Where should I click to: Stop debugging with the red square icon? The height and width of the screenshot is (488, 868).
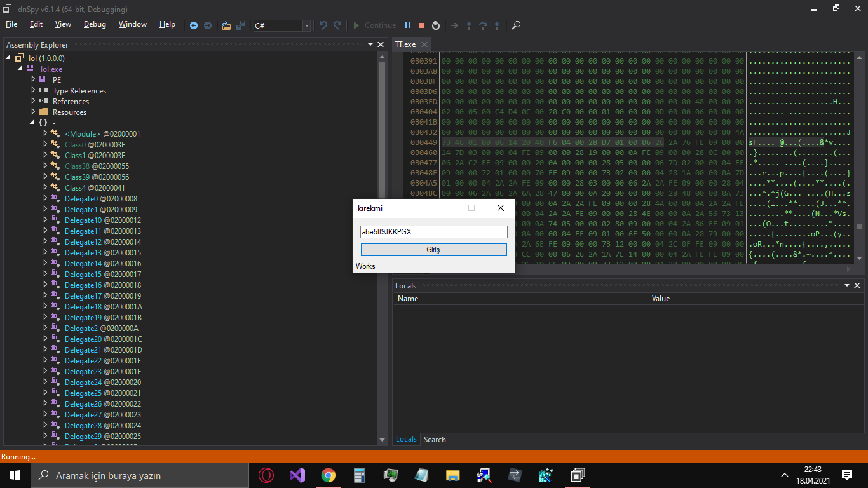(421, 25)
